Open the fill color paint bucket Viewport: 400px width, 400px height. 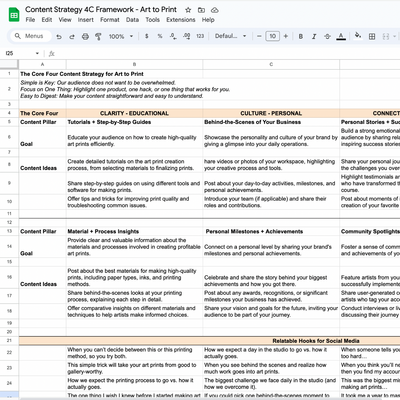[x=358, y=36]
